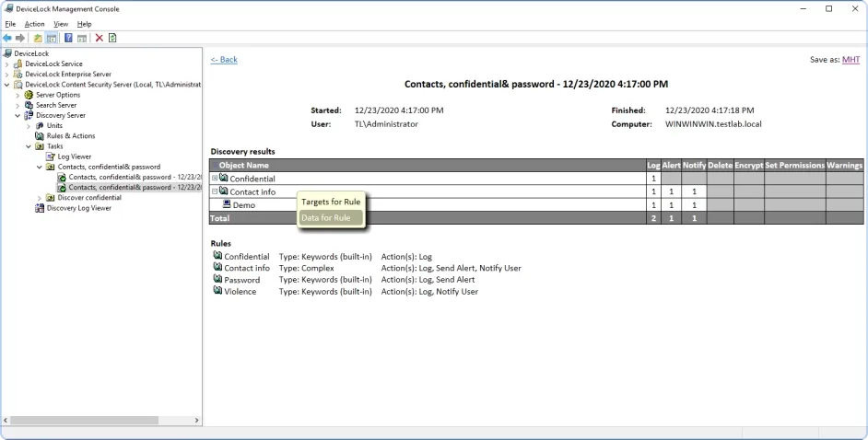Viewport: 868px width, 440px height.
Task: Click the Discovery Log Viewer node icon
Action: [40, 208]
